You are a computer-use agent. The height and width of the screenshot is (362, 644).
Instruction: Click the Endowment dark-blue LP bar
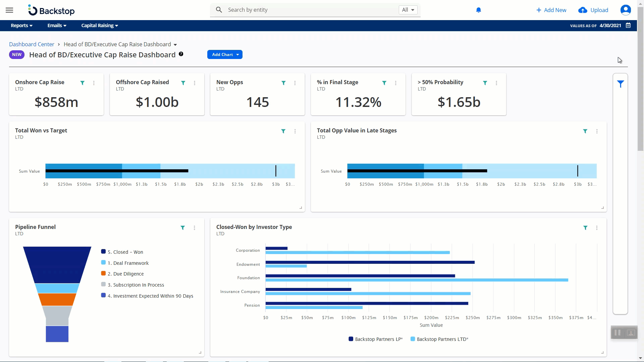370,262
